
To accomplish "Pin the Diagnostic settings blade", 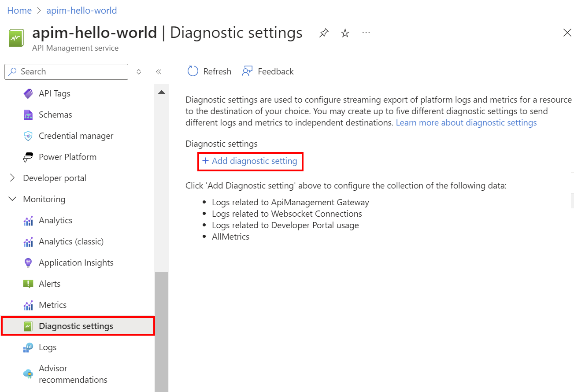I will click(x=324, y=33).
